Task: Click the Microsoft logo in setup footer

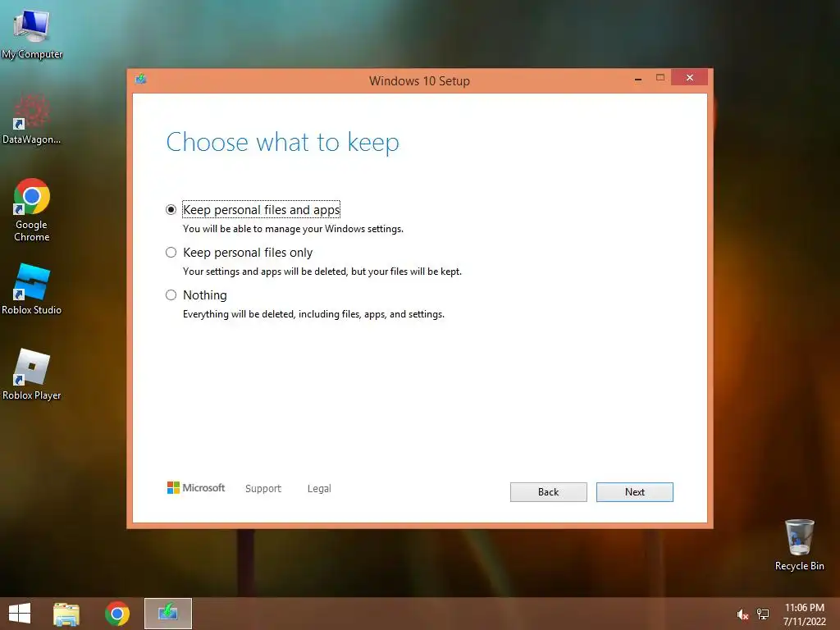Action: (196, 487)
